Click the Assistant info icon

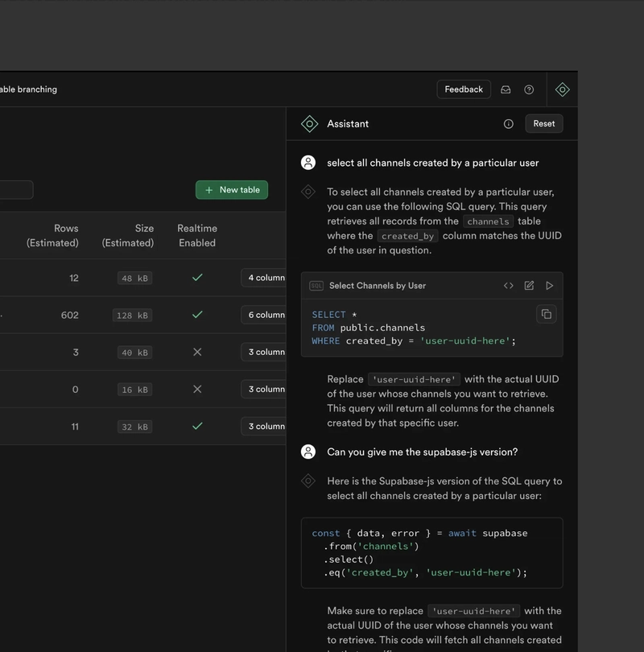[508, 123]
